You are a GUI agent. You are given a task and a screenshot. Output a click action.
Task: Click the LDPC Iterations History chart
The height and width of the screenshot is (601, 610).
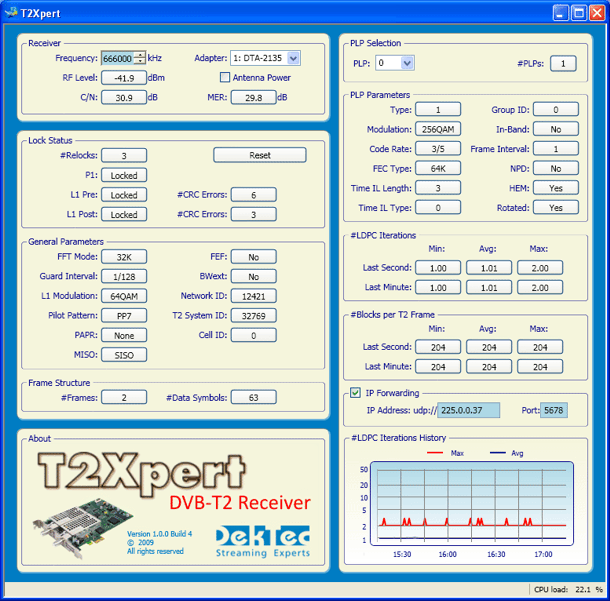pos(472,503)
